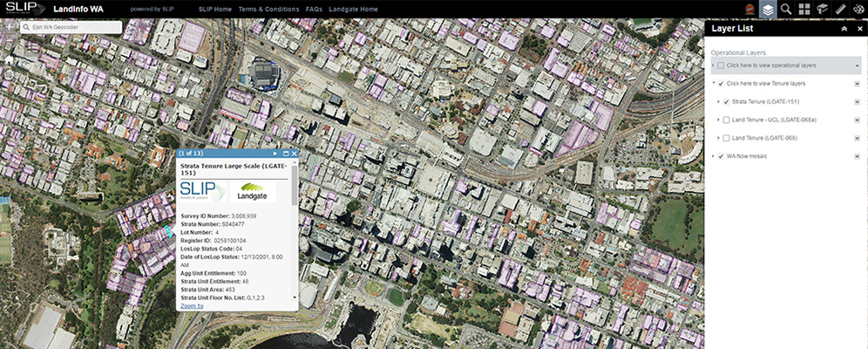Collapse the Layer List panel
Viewport: 868px width, 349px height.
point(844,29)
